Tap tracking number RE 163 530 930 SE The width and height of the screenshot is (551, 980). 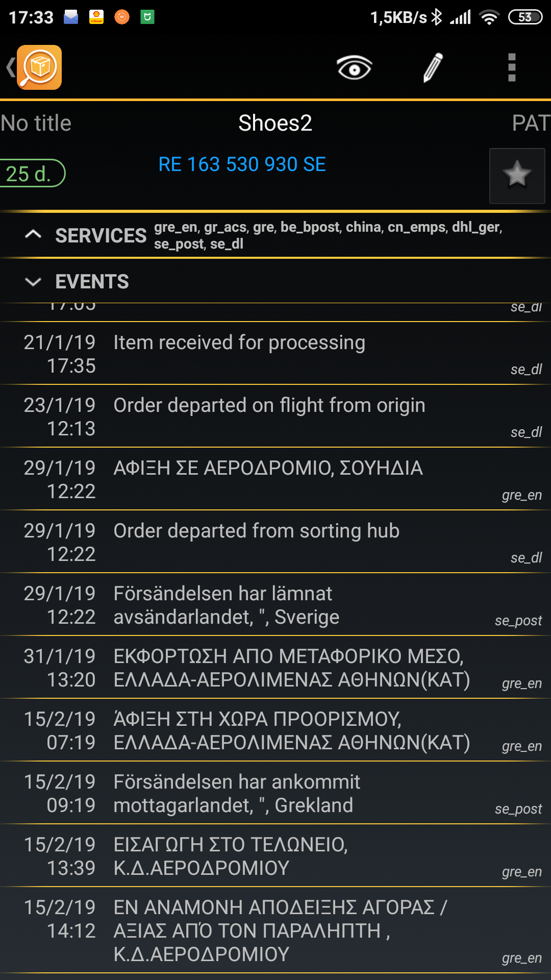pyautogui.click(x=242, y=164)
